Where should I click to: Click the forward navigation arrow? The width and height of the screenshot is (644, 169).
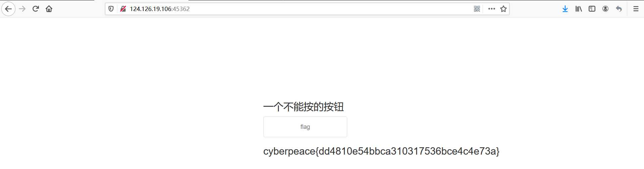[22, 9]
